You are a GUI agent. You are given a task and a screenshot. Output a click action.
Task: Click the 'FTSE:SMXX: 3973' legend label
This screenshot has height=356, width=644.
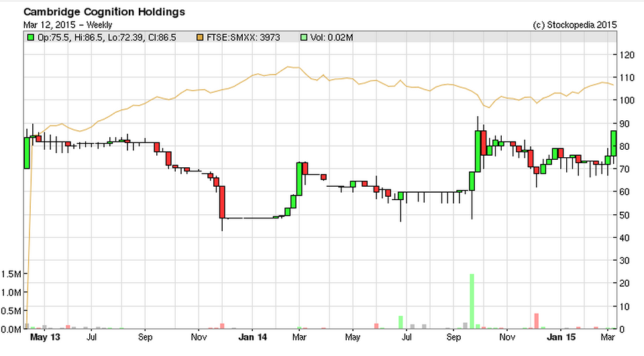coord(243,38)
